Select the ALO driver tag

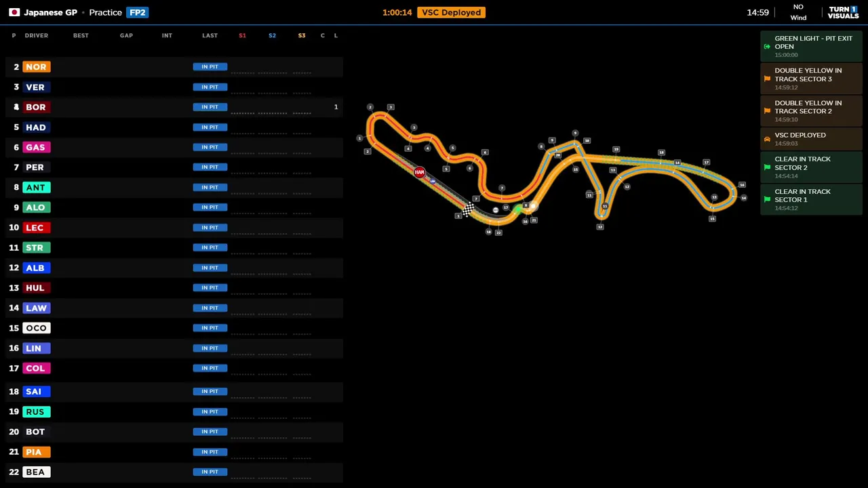pyautogui.click(x=36, y=207)
